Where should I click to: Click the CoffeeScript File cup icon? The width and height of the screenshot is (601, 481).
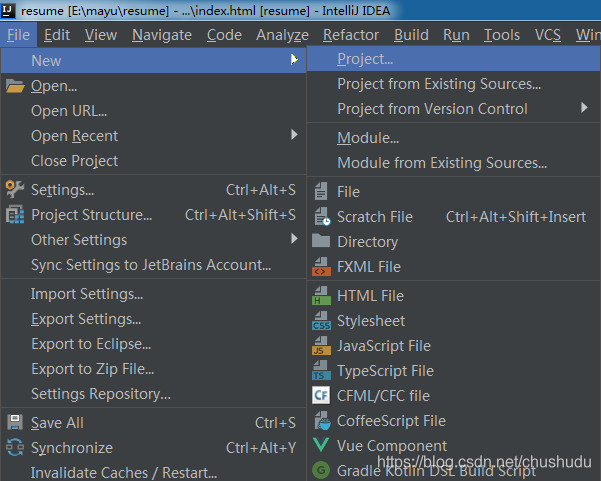[x=322, y=420]
